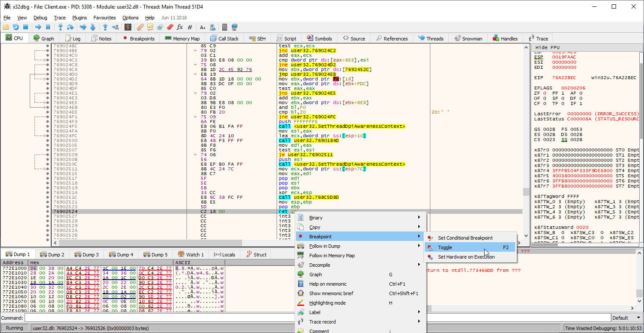The image size is (644, 333).
Task: Open the Options menu
Action: tap(131, 18)
